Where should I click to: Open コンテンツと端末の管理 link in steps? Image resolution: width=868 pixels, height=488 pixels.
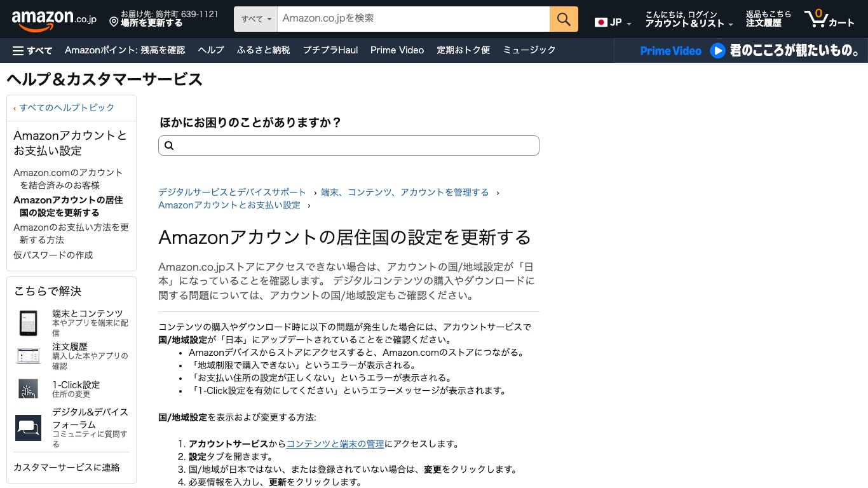336,444
